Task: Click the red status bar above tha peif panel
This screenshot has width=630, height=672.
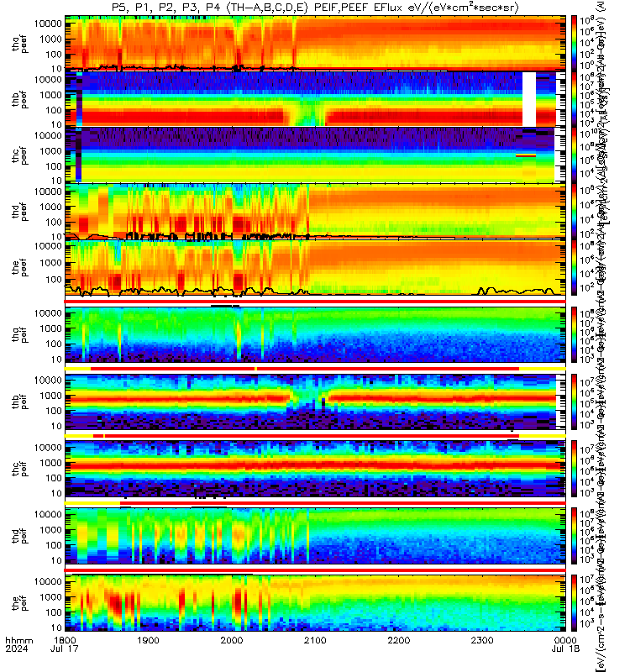Action: click(x=315, y=302)
